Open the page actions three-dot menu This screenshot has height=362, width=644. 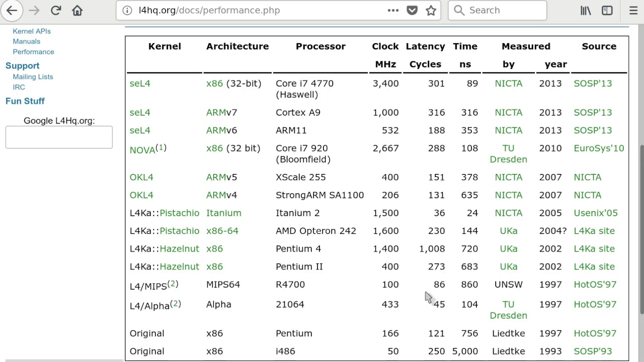[393, 10]
